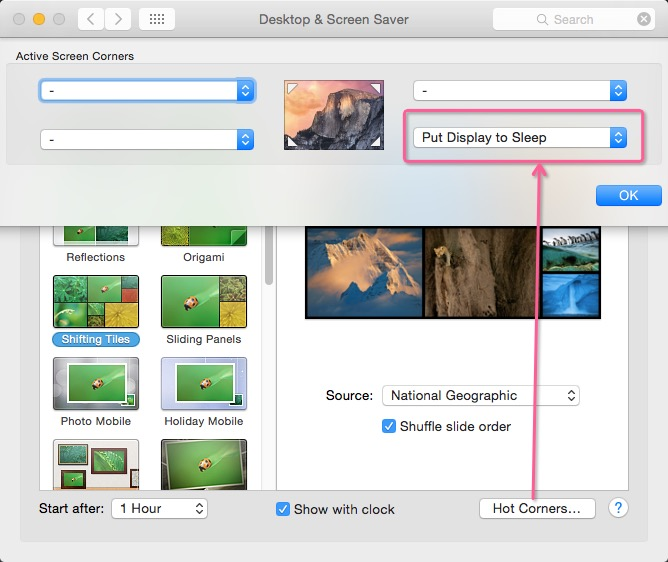The image size is (668, 562).
Task: Open the Put Display to Sleep dropdown
Action: pyautogui.click(x=520, y=137)
